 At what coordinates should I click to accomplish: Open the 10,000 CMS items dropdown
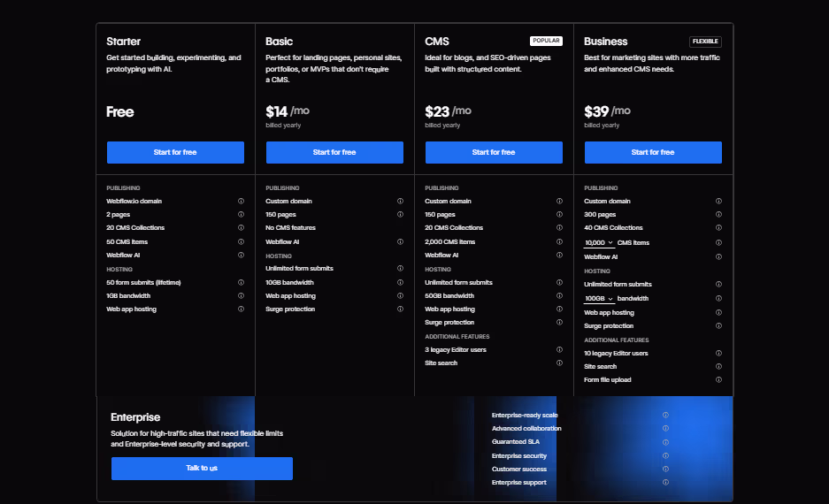click(599, 242)
